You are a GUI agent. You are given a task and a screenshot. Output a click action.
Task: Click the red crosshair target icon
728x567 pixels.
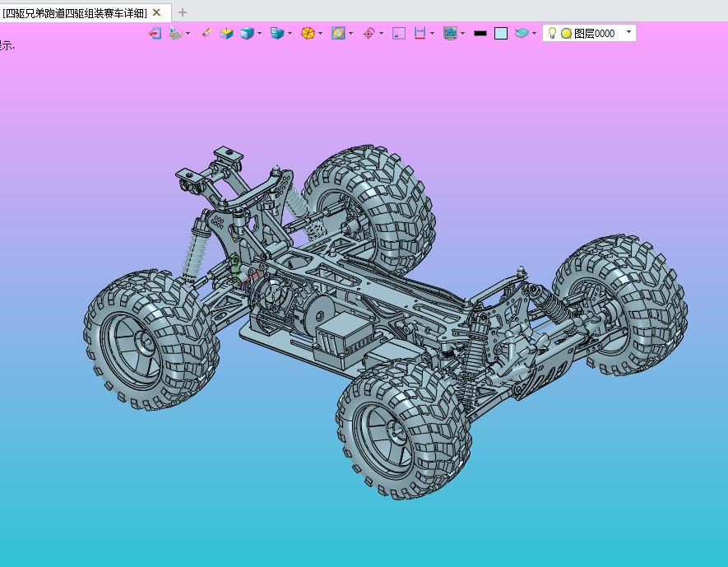point(369,34)
